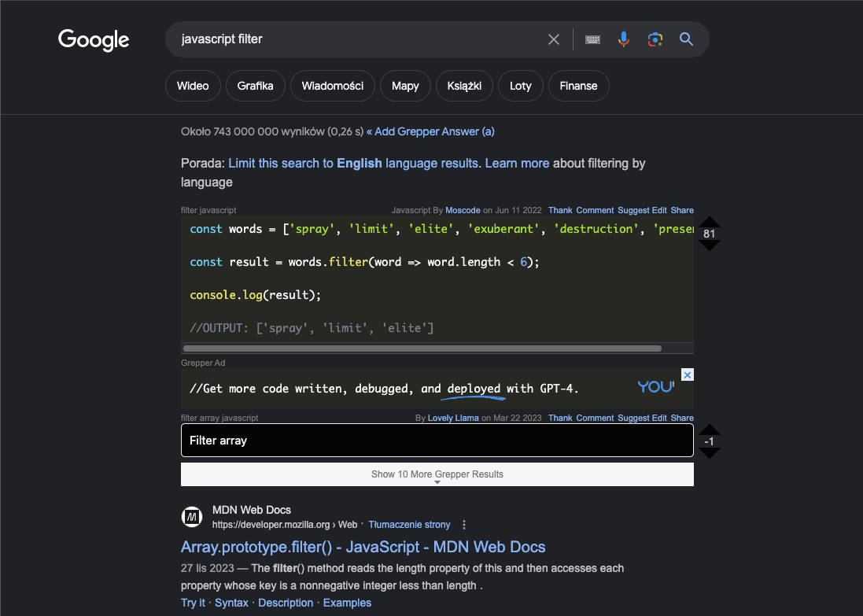Open the three-dot menu for MDN result
Viewport: 863px width, 616px height.
point(464,525)
